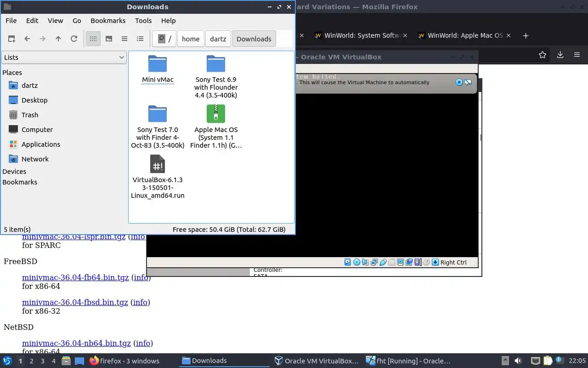Open the Go menu
The width and height of the screenshot is (588, 368).
click(77, 21)
